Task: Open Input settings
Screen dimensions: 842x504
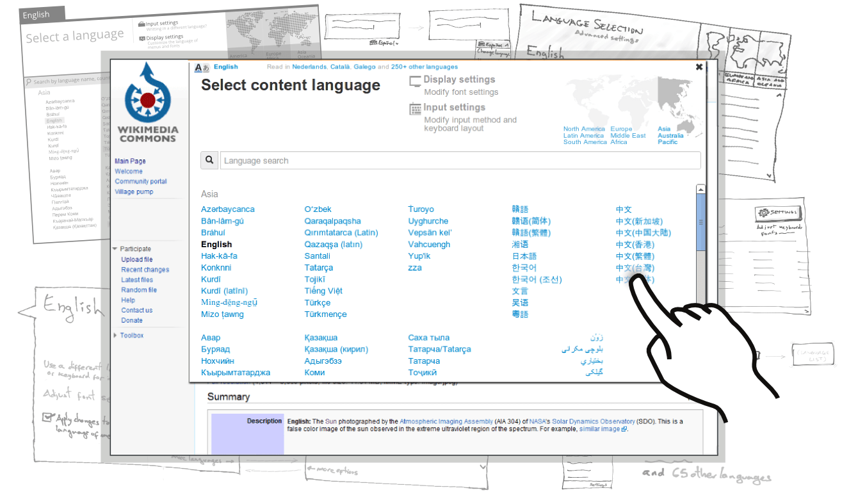Action: click(454, 108)
